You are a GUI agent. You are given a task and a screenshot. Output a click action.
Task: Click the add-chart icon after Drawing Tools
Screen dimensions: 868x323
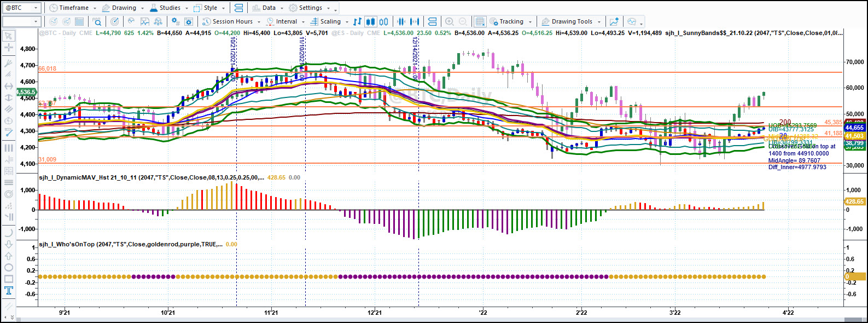tap(614, 22)
